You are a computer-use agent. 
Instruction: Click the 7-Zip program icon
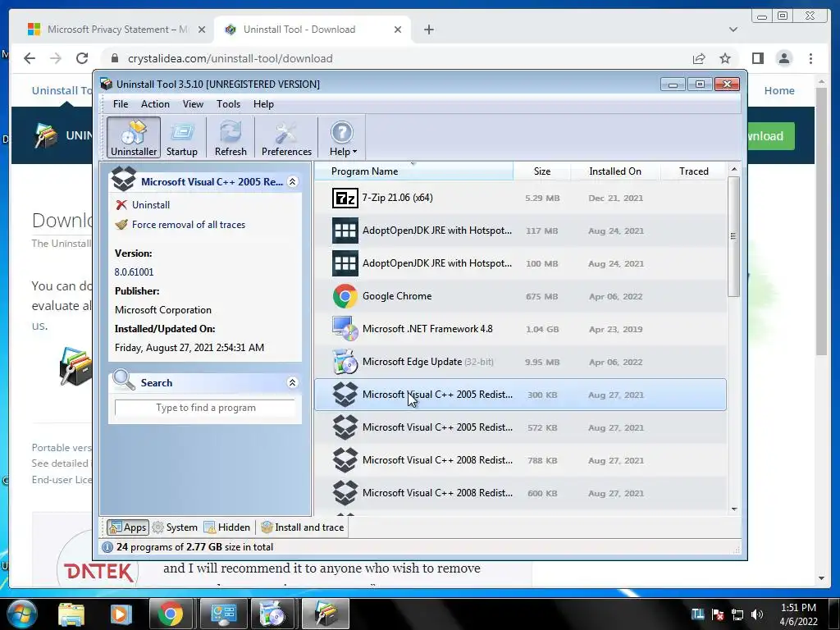point(345,199)
